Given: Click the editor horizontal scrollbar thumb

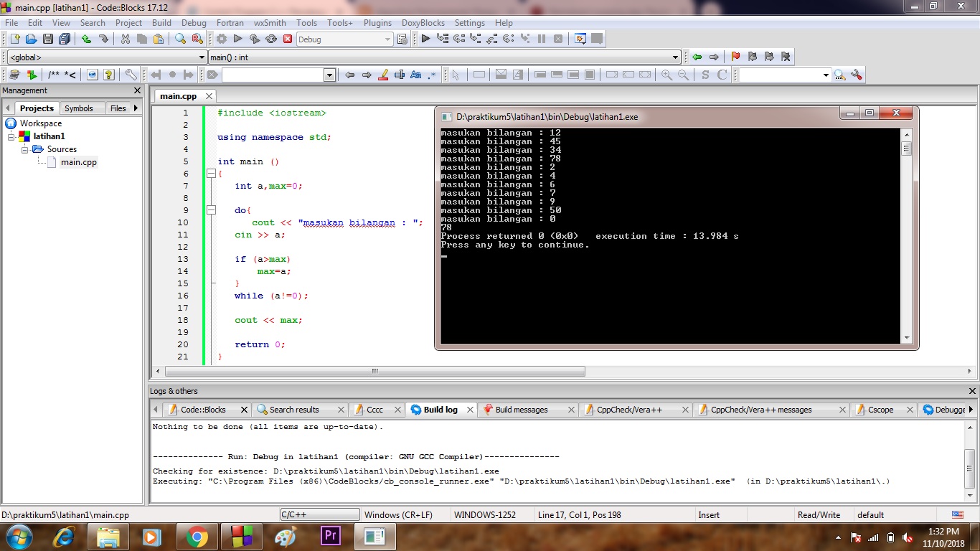Looking at the screenshot, I should pos(375,372).
